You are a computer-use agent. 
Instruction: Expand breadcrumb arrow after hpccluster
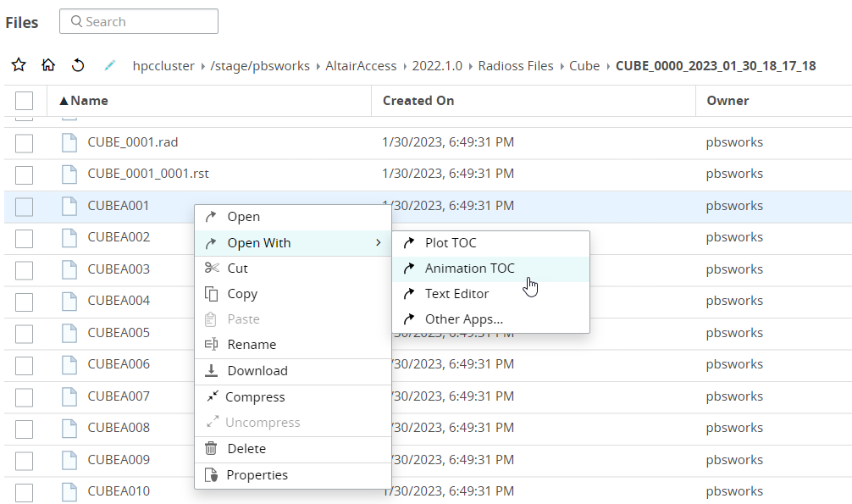(x=202, y=66)
